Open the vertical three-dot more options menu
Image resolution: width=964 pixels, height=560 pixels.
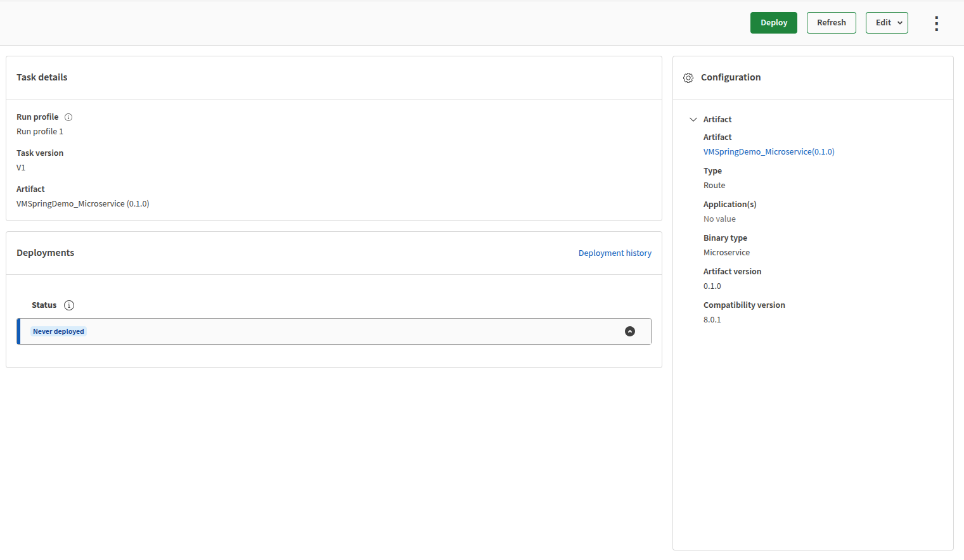click(x=936, y=23)
